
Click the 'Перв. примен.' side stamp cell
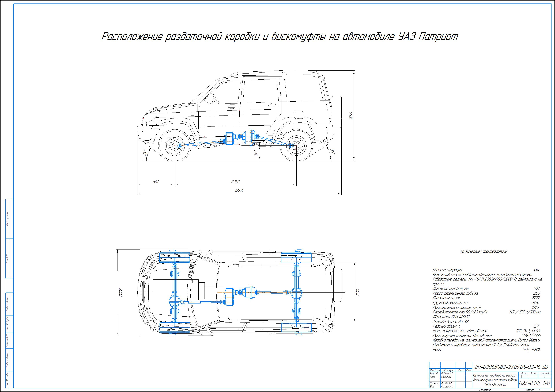pos(7,219)
